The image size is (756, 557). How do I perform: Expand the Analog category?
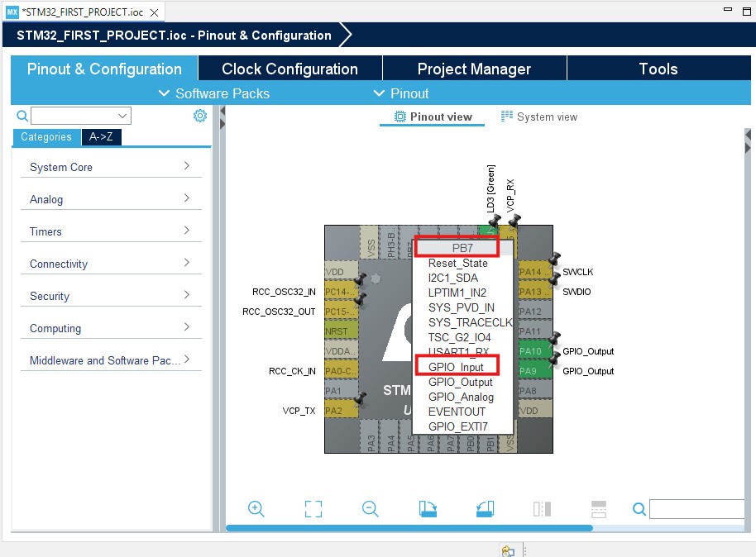coord(111,199)
